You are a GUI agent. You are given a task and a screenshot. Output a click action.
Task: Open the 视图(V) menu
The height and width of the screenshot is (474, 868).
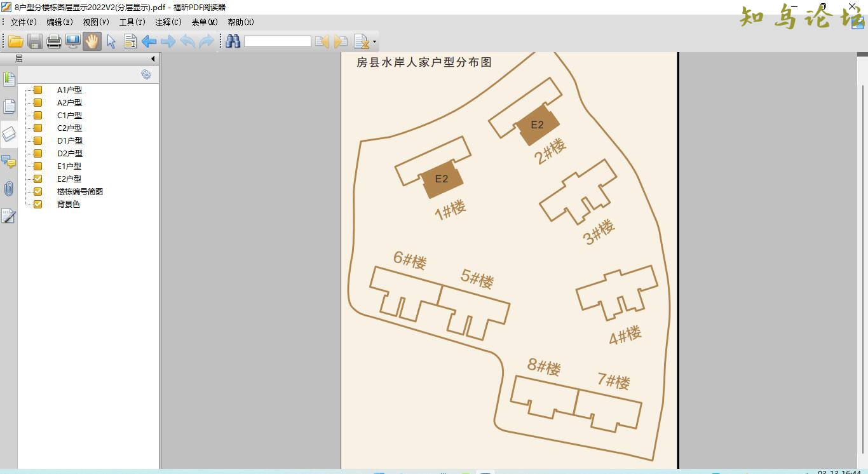click(96, 22)
